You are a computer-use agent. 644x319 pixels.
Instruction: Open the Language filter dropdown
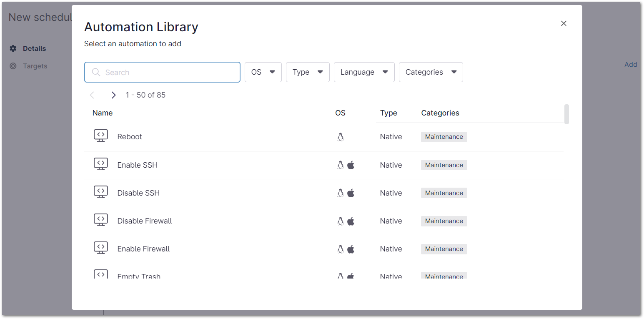364,72
